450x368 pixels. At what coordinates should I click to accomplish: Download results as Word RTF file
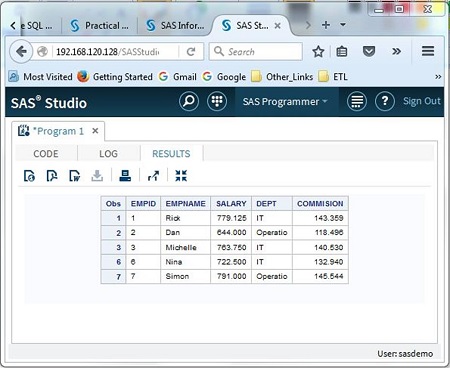pyautogui.click(x=74, y=176)
